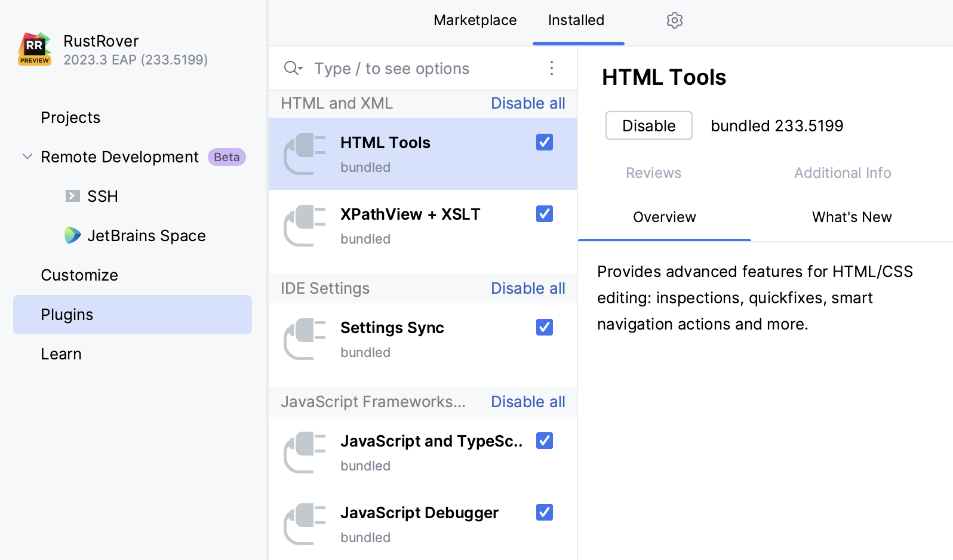Click the SSH terminal icon

tap(73, 196)
